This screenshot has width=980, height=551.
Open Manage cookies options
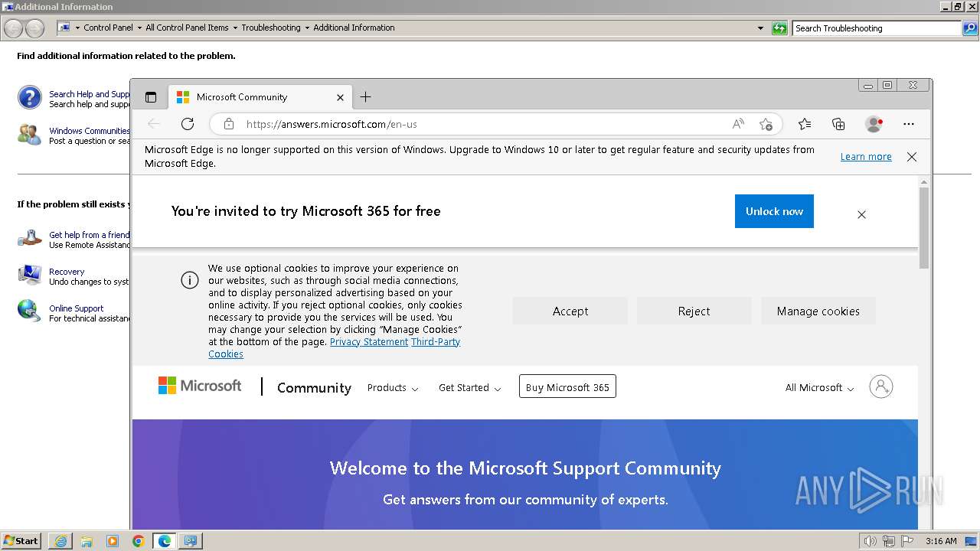tap(818, 311)
